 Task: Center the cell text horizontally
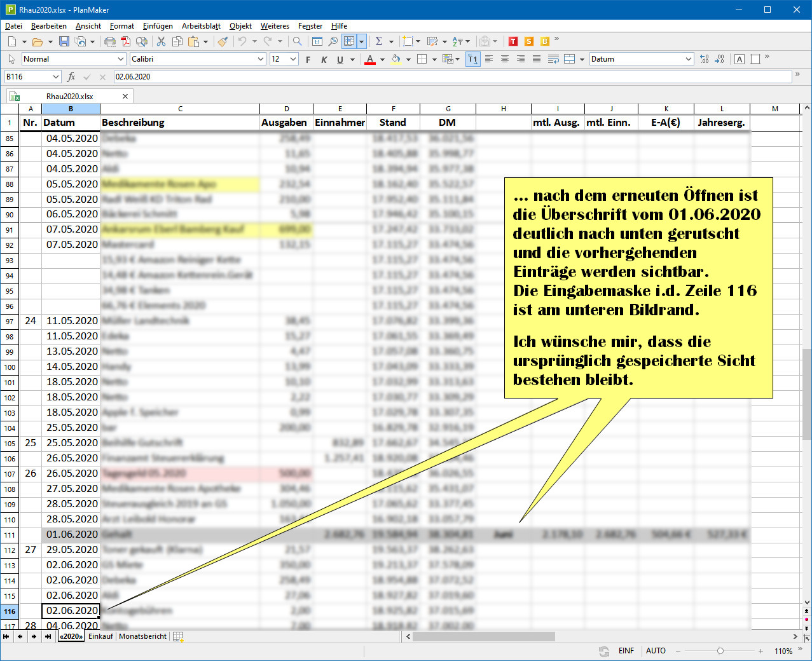pos(505,59)
